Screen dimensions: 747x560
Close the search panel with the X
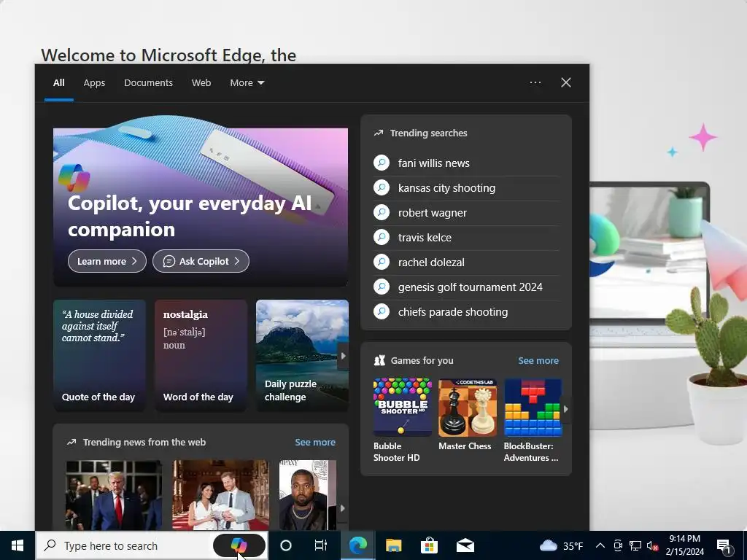click(x=566, y=82)
